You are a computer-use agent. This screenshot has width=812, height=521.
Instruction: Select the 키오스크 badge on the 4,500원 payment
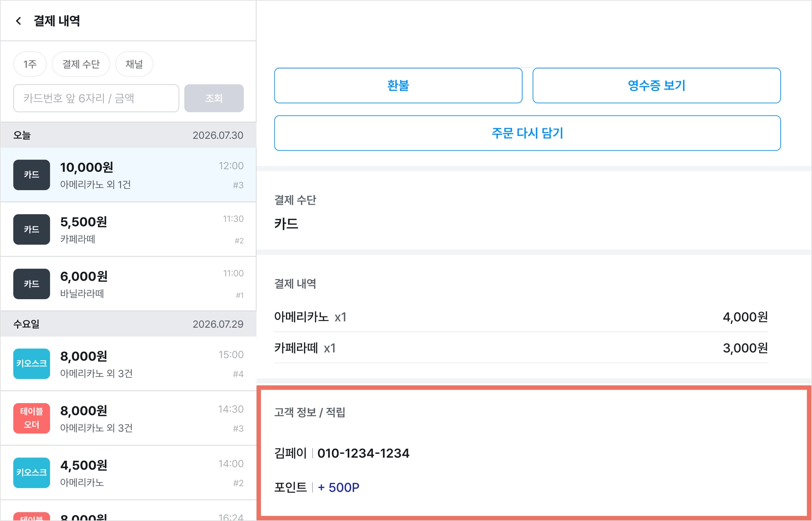pyautogui.click(x=32, y=473)
